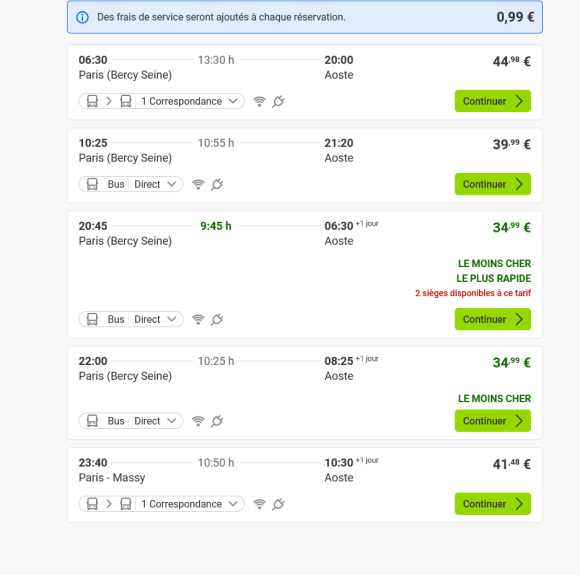The height and width of the screenshot is (575, 580).
Task: Expand Bus Direct details for 20:45 departure
Action: [131, 319]
